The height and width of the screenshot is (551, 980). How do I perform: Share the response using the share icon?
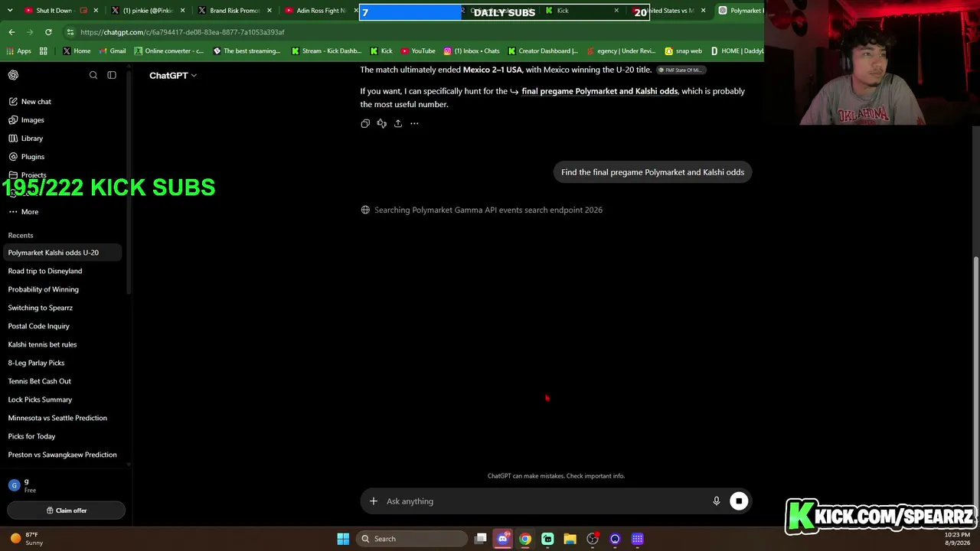(398, 123)
